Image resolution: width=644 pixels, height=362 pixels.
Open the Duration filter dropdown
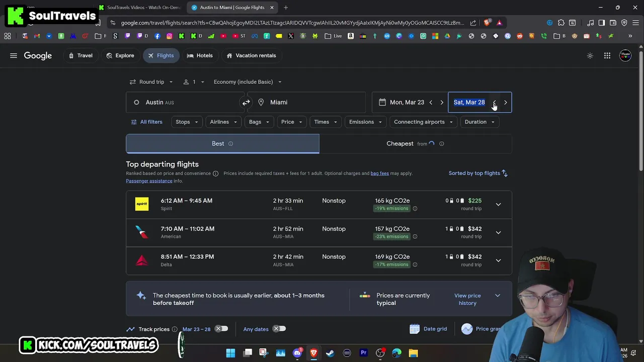[x=479, y=122]
